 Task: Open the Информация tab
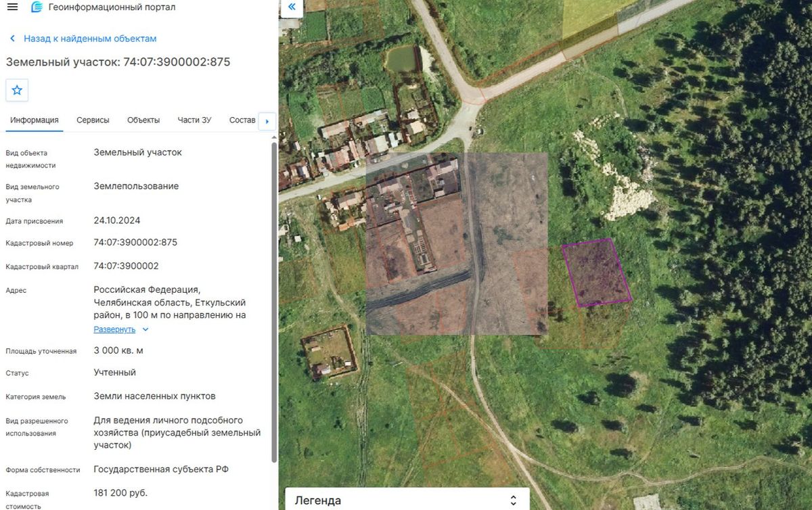(x=35, y=120)
